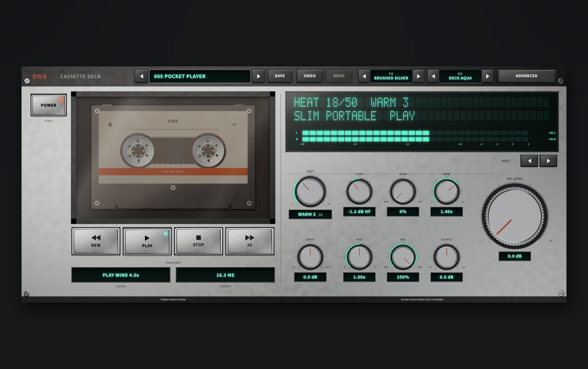Go to next TX texture
This screenshot has width=588, height=369.
click(x=419, y=76)
